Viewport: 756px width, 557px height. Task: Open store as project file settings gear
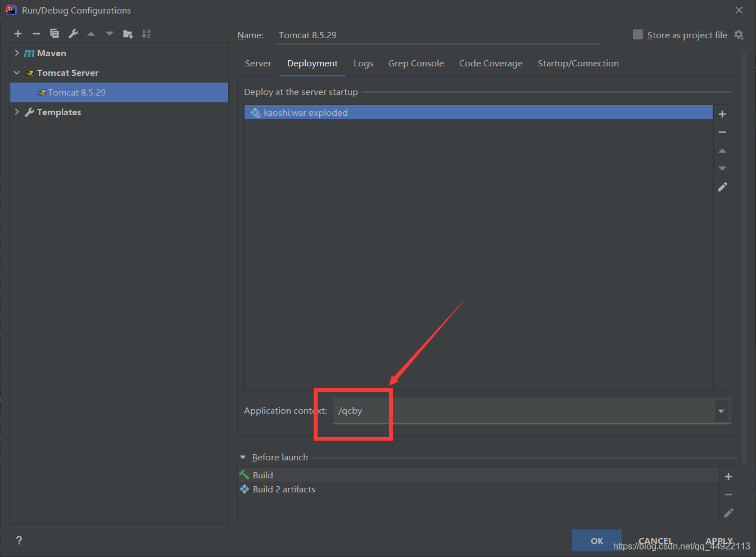coord(739,35)
